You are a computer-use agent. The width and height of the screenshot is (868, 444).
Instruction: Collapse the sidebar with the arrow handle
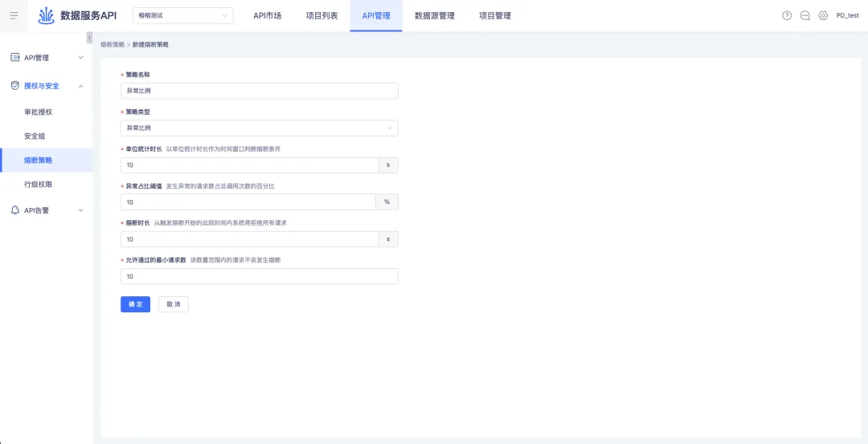coord(89,37)
